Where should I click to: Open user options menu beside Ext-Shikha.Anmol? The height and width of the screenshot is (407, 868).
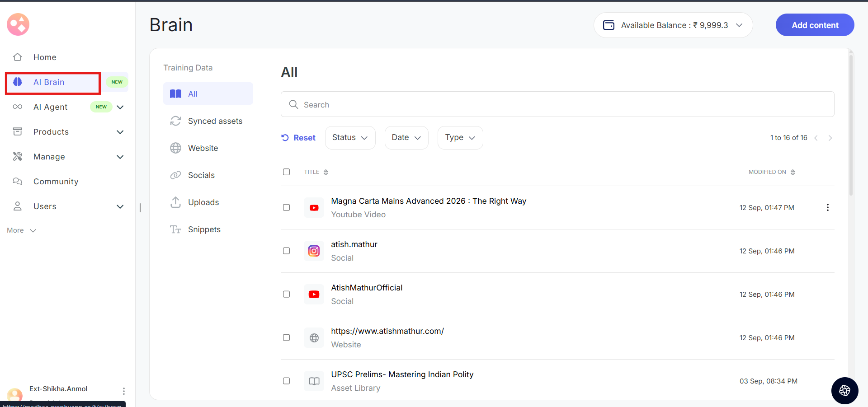(123, 391)
